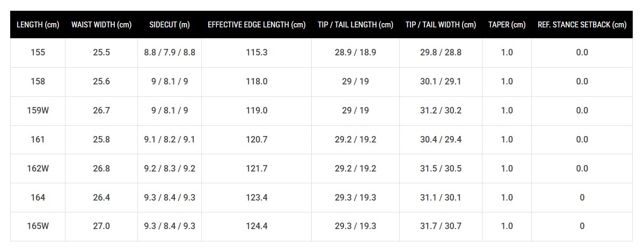This screenshot has height=250, width=644.
Task: Click the 27.0 waist width cell
Action: 101,226
